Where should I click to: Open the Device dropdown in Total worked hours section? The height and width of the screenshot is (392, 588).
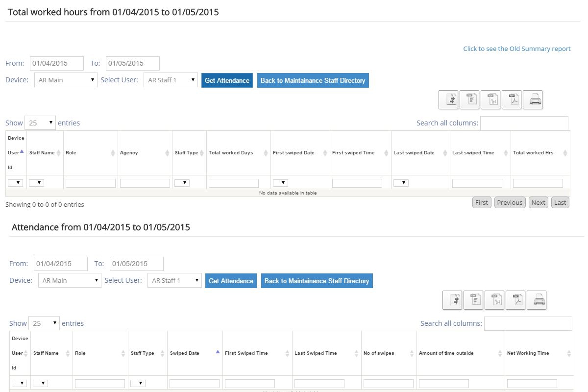tap(66, 80)
